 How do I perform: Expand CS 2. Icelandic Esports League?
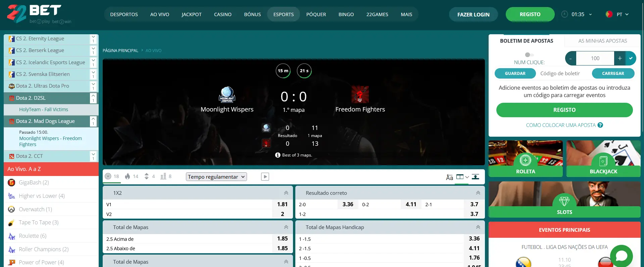tap(93, 62)
